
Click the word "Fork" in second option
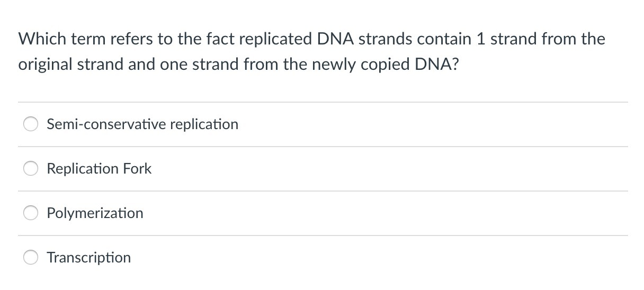(137, 169)
